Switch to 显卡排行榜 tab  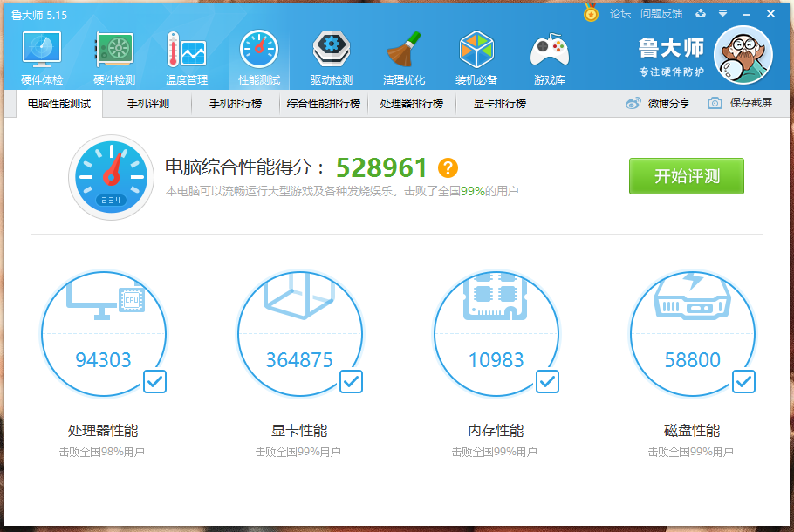pyautogui.click(x=500, y=104)
